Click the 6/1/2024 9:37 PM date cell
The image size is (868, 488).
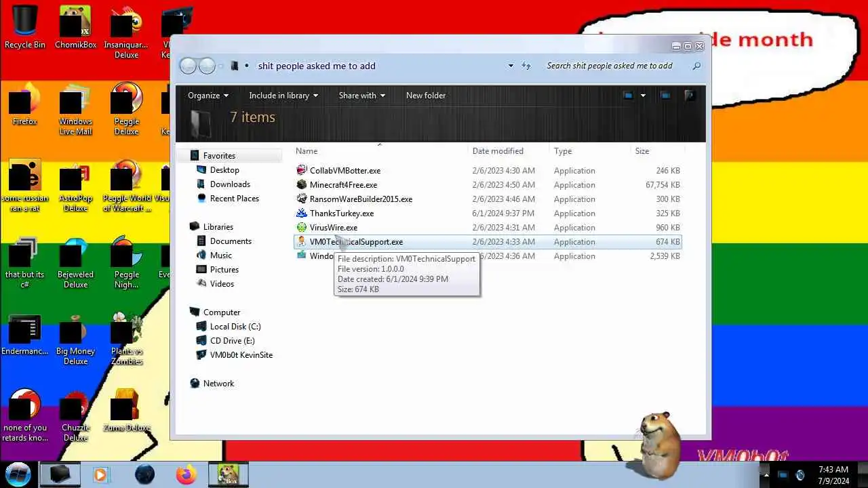(x=504, y=213)
